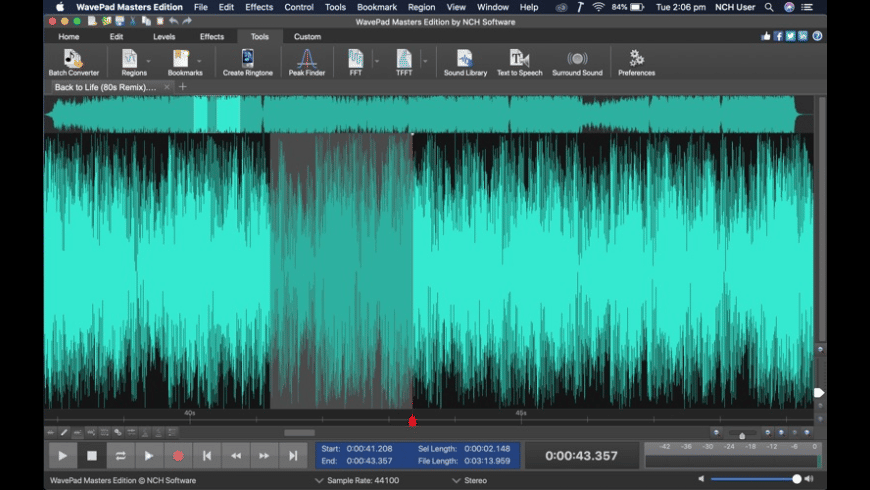Click the link-shaped tool icon below the waveform
The height and width of the screenshot is (490, 870).
(118, 432)
